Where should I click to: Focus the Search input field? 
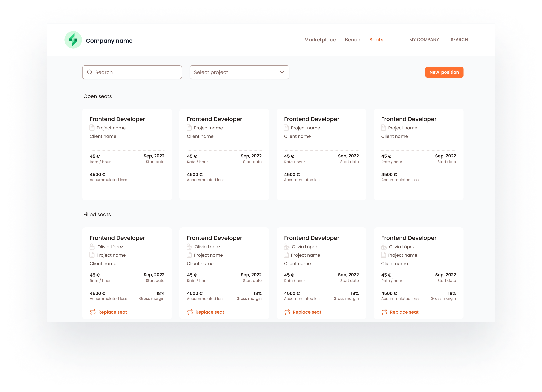tap(136, 72)
